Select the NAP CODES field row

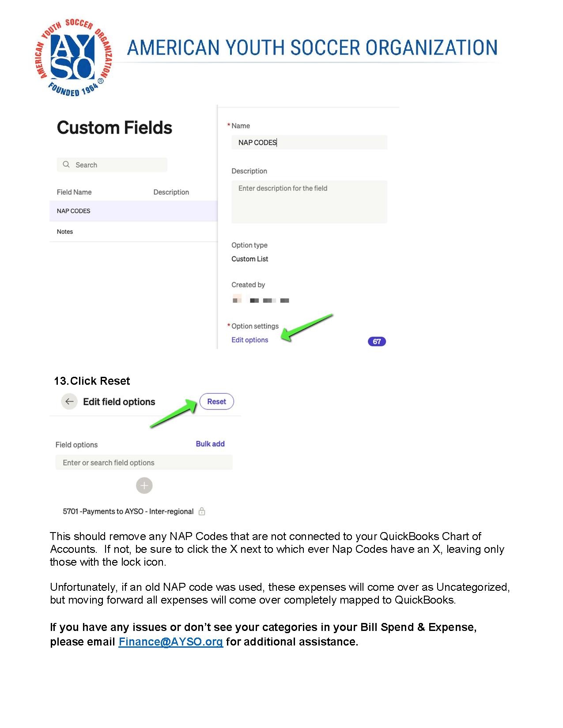(x=132, y=211)
